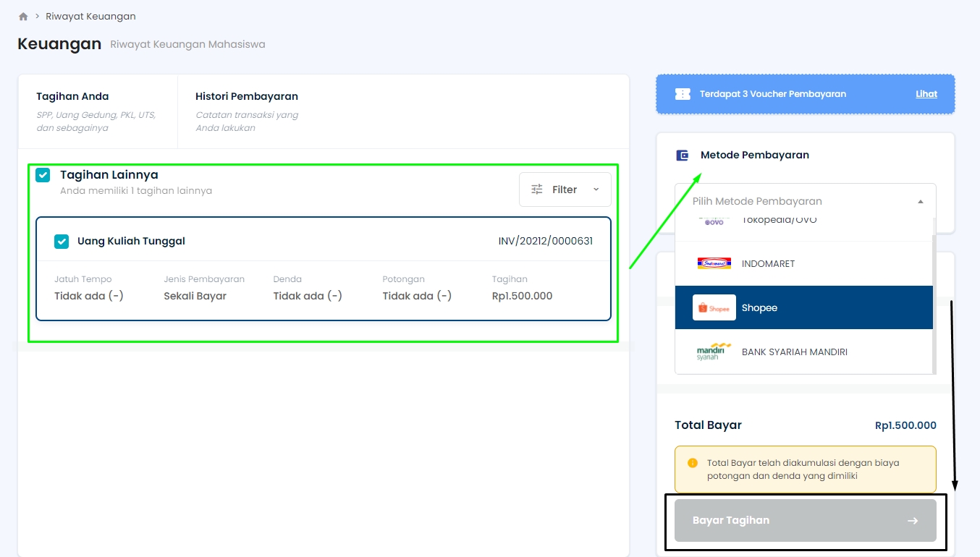Click the Tidak ada (-) value under Denda
980x557 pixels.
click(308, 296)
